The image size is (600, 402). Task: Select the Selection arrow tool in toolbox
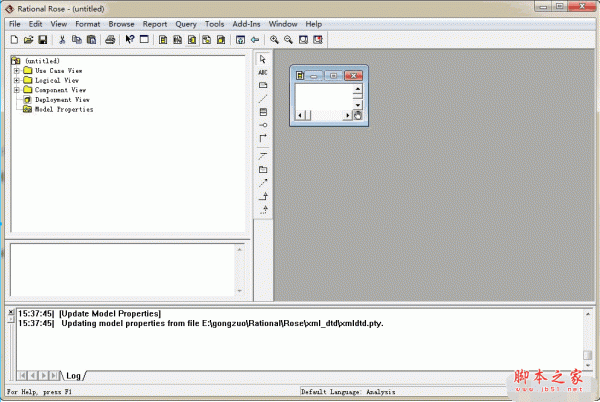(x=262, y=59)
